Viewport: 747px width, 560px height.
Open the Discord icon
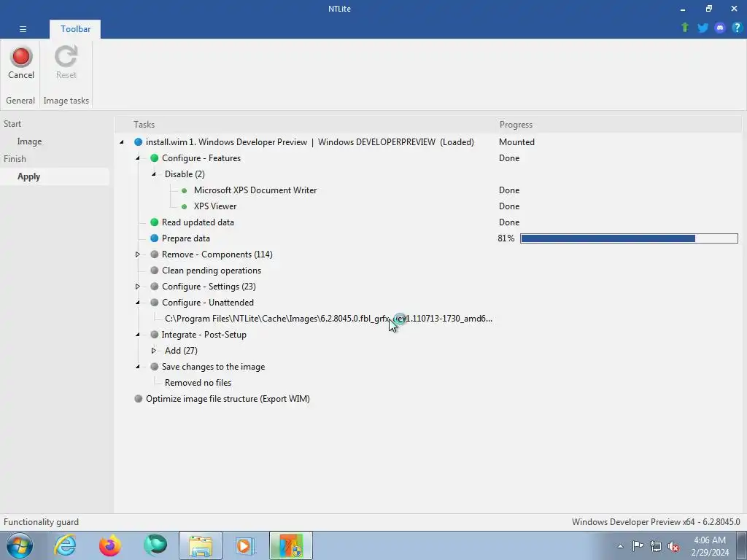click(720, 28)
